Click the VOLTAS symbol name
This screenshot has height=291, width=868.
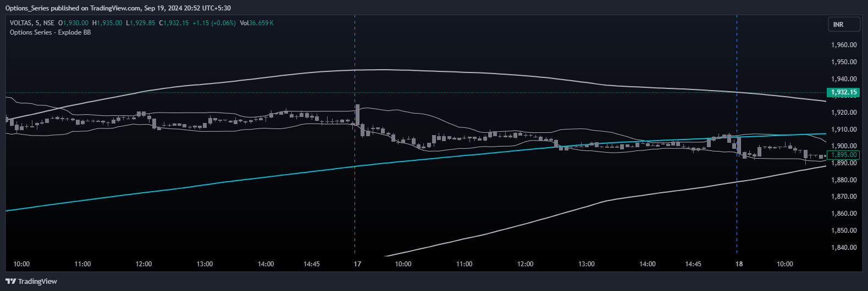click(20, 23)
